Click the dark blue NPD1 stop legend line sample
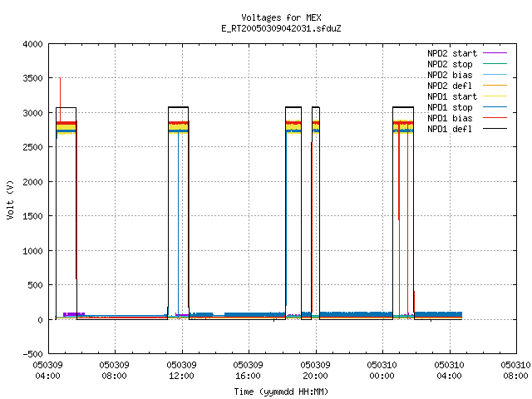 tap(495, 107)
